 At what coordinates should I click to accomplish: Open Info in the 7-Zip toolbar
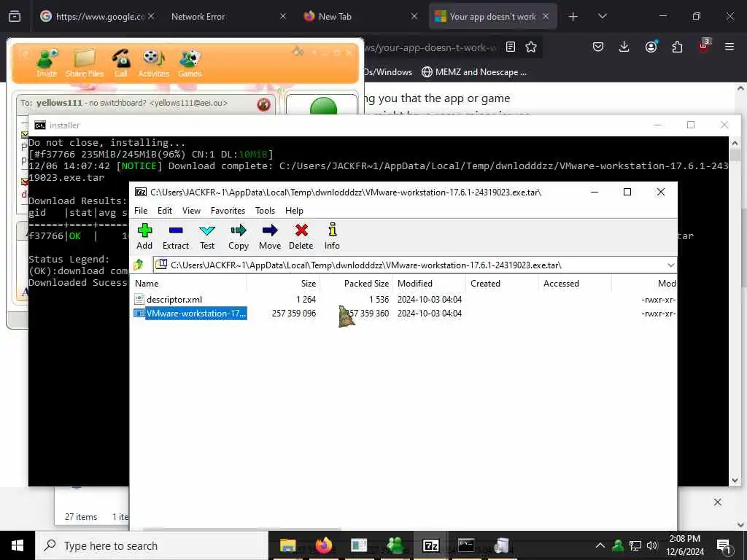coord(332,236)
